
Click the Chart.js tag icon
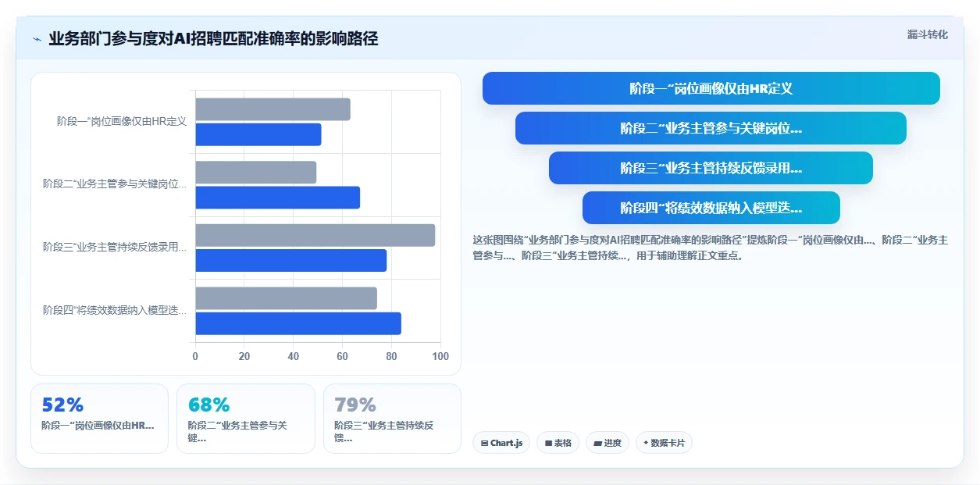tap(485, 443)
